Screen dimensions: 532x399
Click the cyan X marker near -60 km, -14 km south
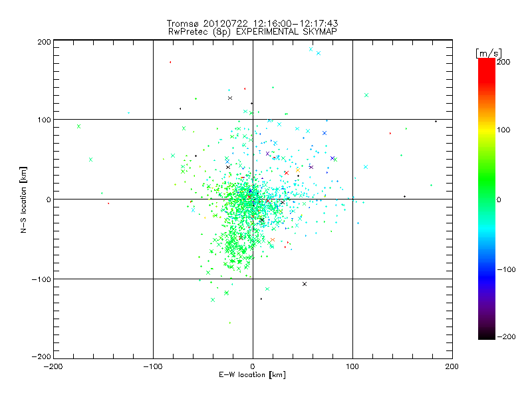click(x=193, y=210)
